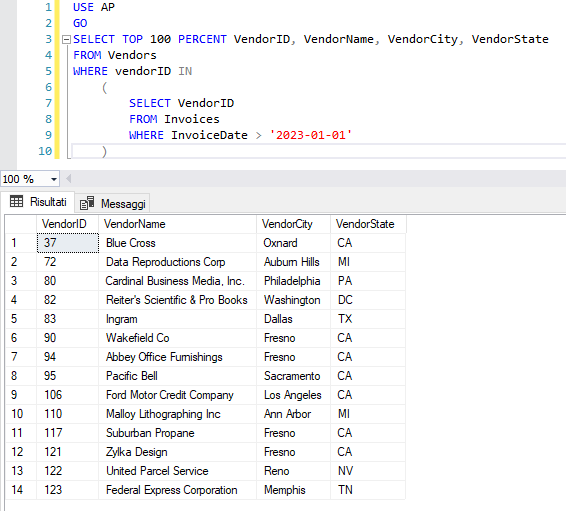Select the VendorID column header

[68, 224]
